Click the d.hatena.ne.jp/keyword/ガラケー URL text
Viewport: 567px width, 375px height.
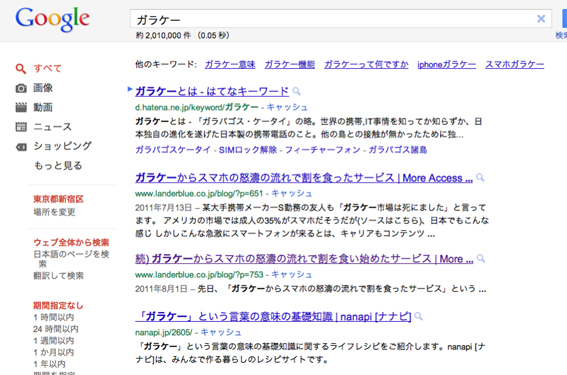[x=197, y=107]
